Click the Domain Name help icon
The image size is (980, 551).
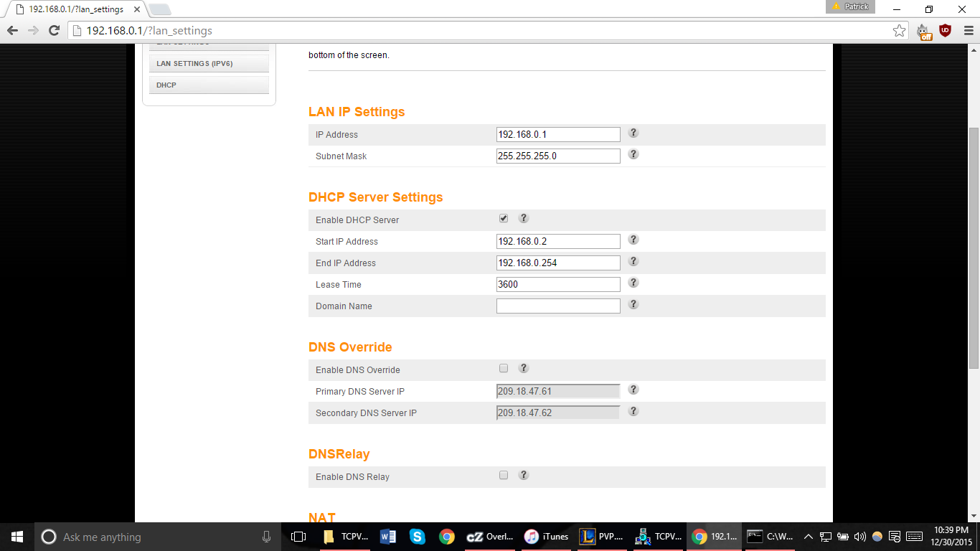633,304
